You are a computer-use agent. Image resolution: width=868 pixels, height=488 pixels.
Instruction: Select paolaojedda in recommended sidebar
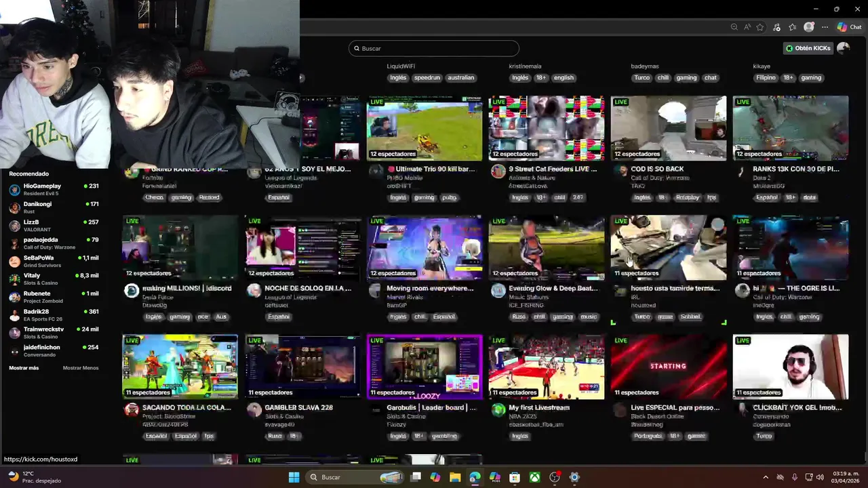[x=54, y=243]
